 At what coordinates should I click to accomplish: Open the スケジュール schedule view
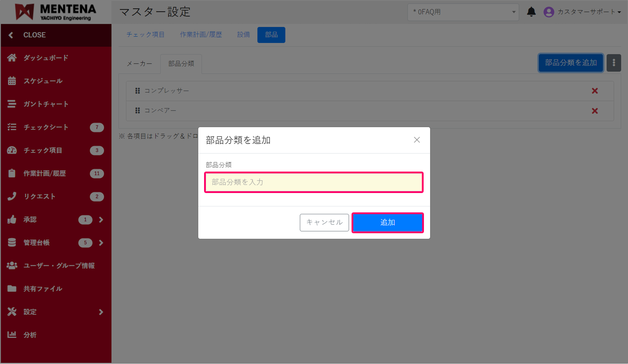tap(43, 81)
